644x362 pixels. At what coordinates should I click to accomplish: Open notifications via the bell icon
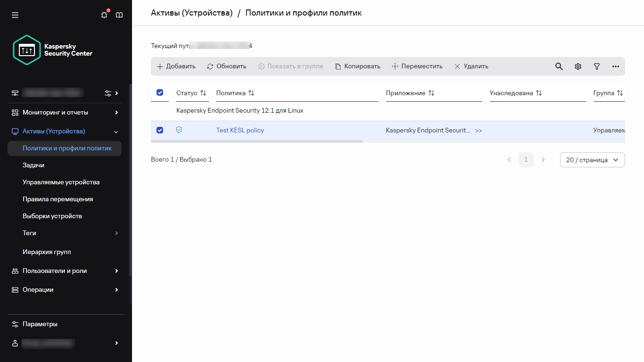(104, 15)
